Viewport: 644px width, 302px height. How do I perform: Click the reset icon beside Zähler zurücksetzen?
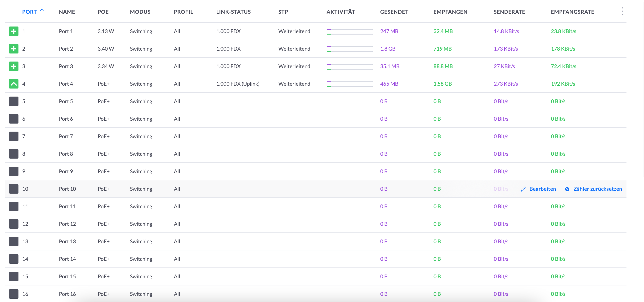click(567, 189)
